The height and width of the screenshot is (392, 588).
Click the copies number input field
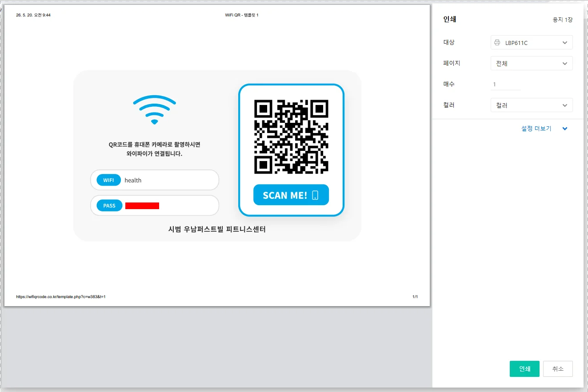pos(506,85)
